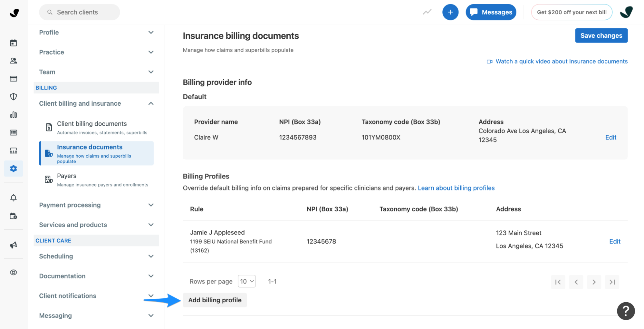Select Insurance documents menu item

click(96, 153)
